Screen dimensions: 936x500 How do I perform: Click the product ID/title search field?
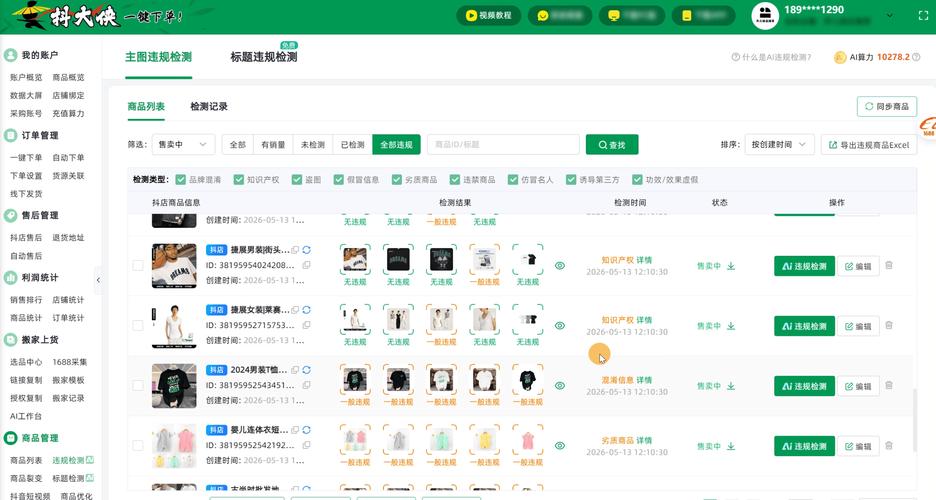pos(503,144)
